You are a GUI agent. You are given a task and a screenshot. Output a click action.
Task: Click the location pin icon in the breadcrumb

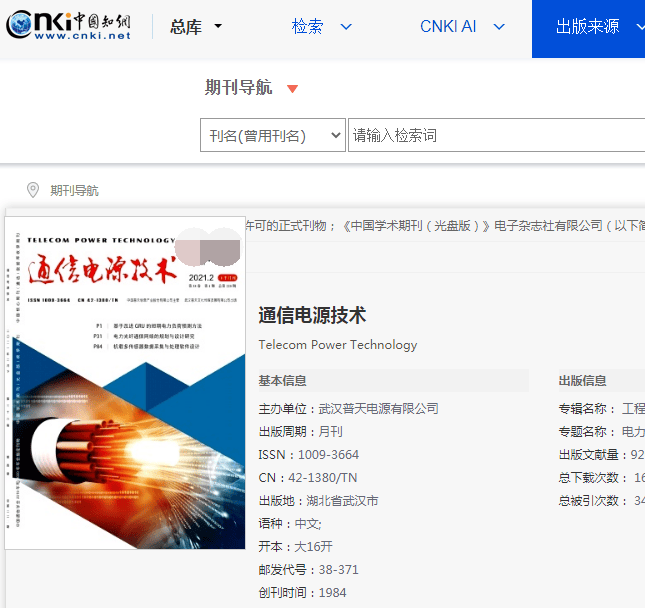point(33,190)
